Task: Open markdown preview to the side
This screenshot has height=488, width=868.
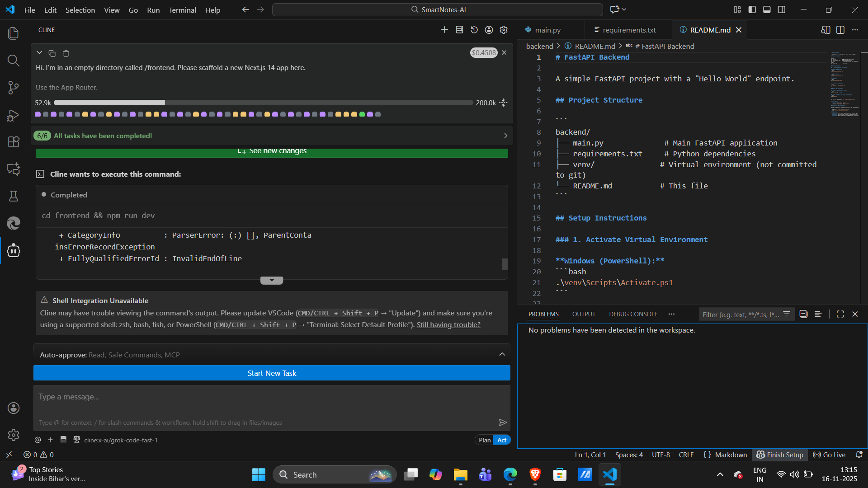Action: click(826, 30)
